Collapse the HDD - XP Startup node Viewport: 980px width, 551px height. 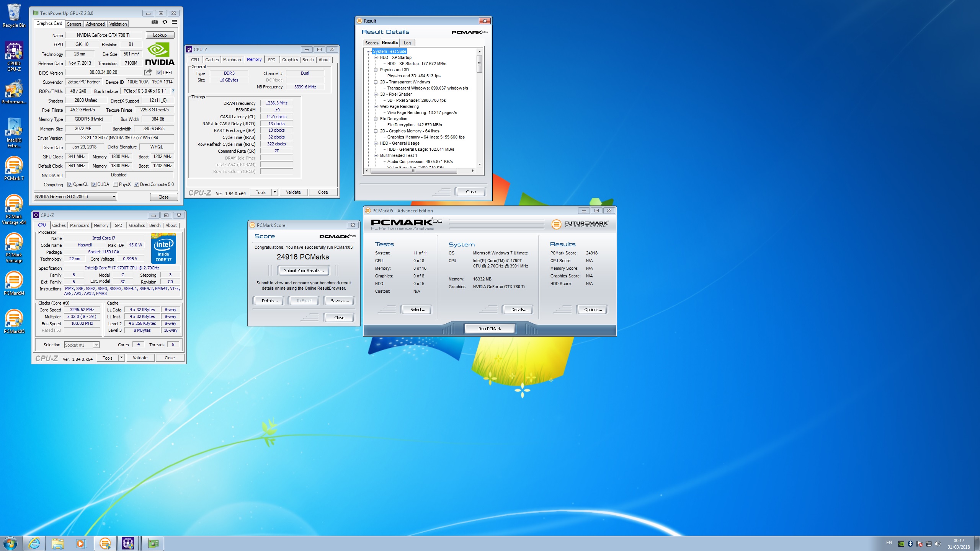[376, 57]
